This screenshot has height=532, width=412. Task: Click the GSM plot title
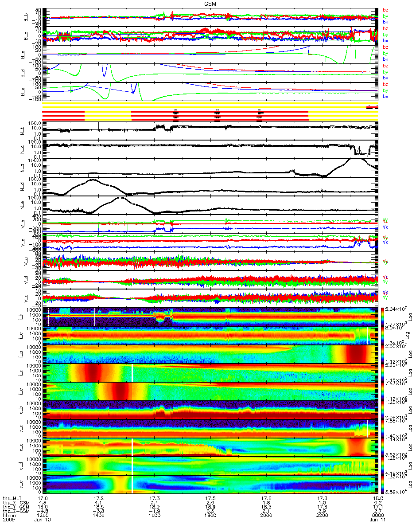point(210,3)
